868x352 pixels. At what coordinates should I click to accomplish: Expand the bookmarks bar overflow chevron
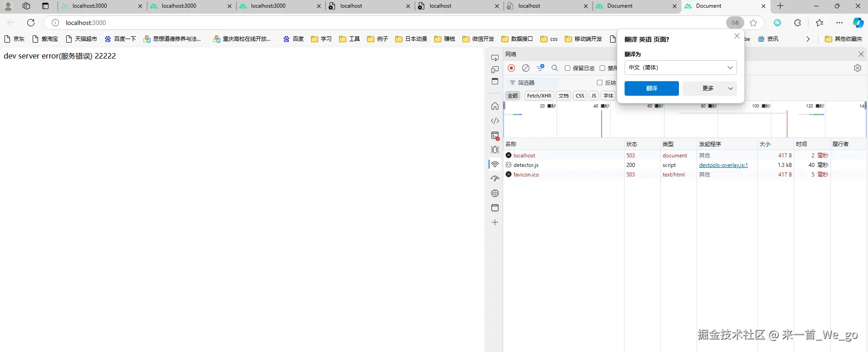click(808, 39)
